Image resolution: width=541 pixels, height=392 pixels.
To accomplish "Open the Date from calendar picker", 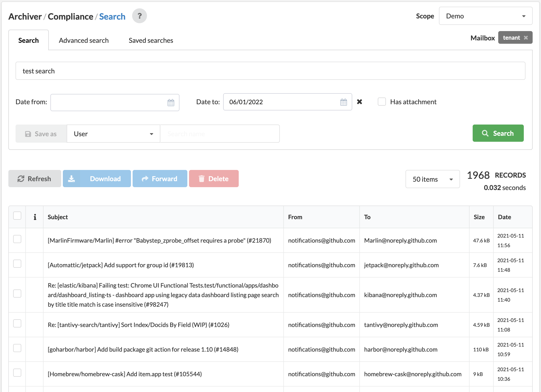I will (171, 103).
